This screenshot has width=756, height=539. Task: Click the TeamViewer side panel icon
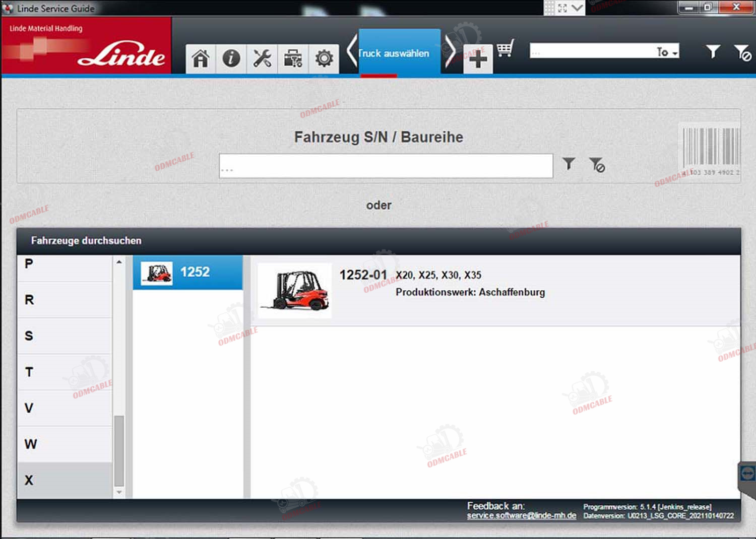click(747, 474)
